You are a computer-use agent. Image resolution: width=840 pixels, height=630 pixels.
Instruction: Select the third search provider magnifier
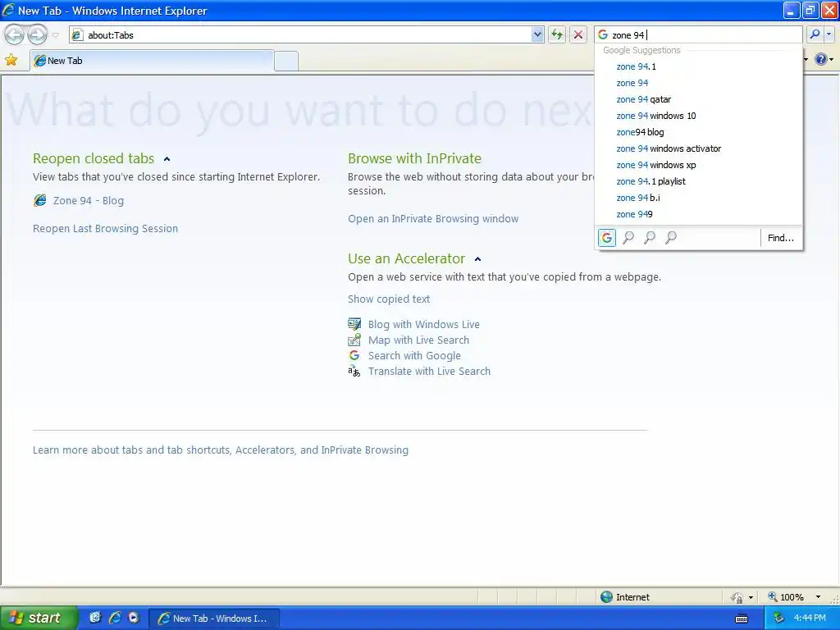pyautogui.click(x=650, y=237)
